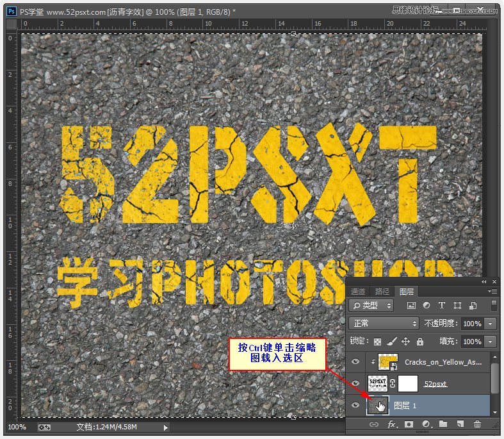Viewport: 504px width, 439px height.
Task: Collapse the layers panel with double arrows
Action: (x=484, y=282)
